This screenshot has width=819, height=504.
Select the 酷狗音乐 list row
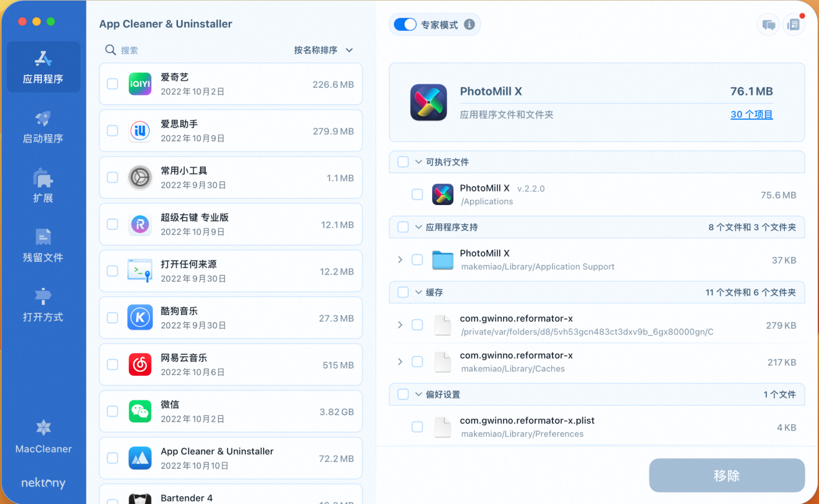[231, 318]
